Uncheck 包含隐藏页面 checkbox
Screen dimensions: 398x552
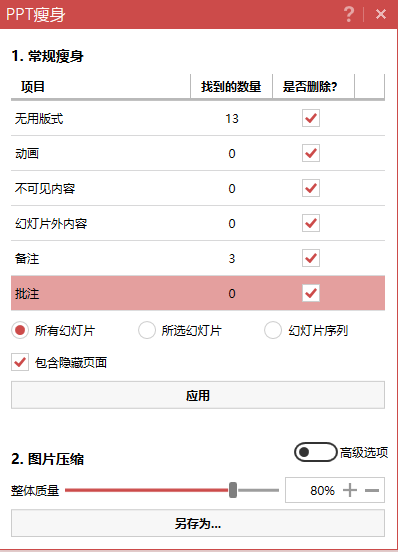point(20,362)
